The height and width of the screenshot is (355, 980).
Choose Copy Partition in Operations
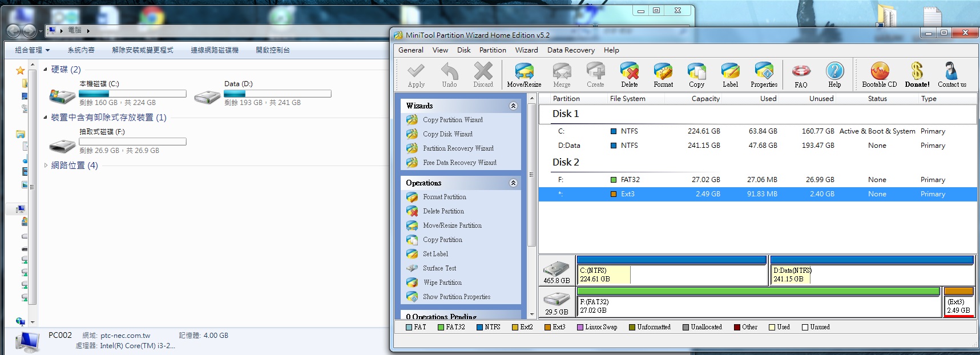pos(442,240)
